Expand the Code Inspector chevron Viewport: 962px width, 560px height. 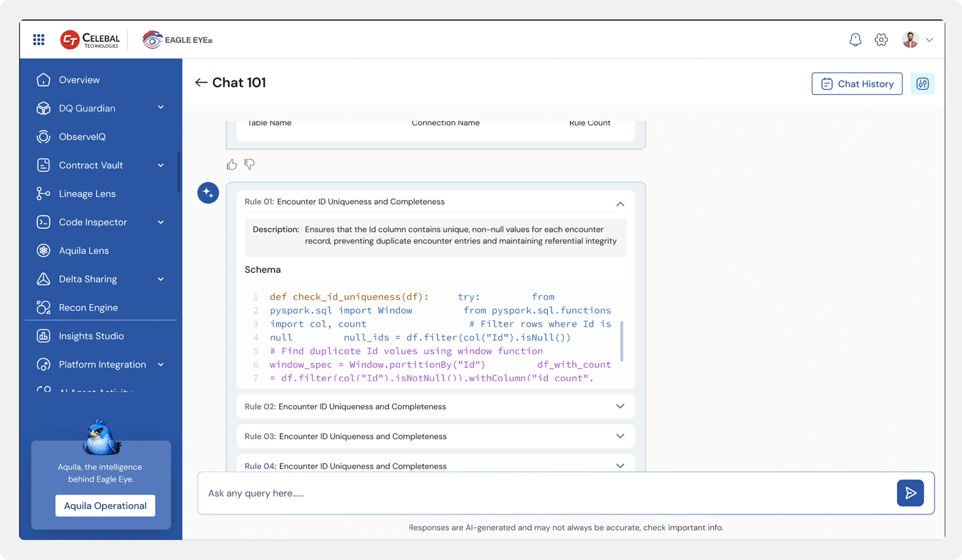pos(161,222)
